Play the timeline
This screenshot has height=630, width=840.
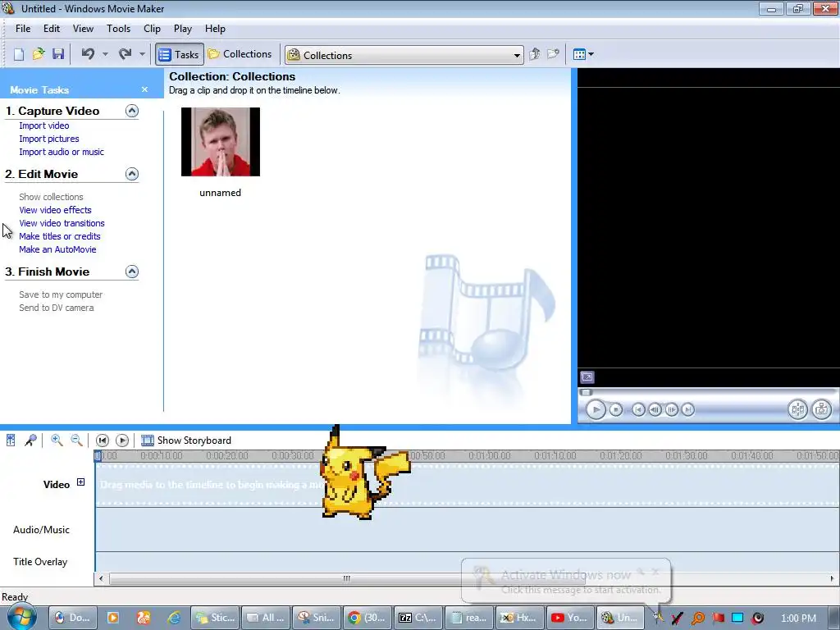(x=122, y=441)
